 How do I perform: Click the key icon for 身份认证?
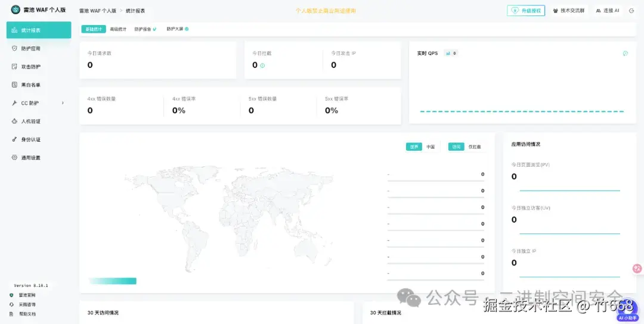tap(14, 139)
